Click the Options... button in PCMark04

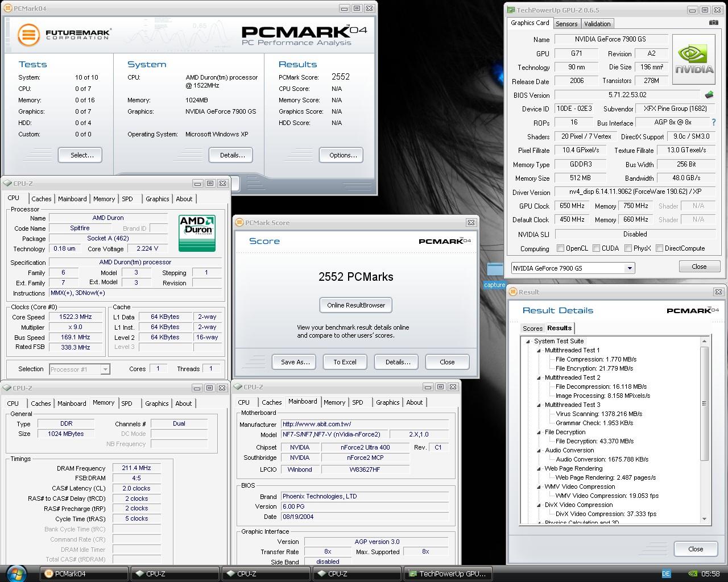[x=341, y=155]
